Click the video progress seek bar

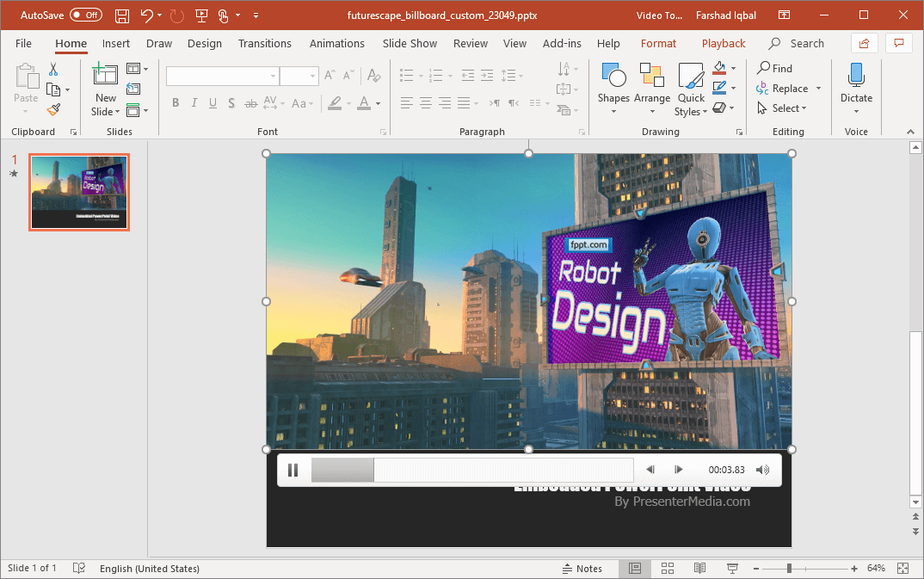click(x=471, y=470)
